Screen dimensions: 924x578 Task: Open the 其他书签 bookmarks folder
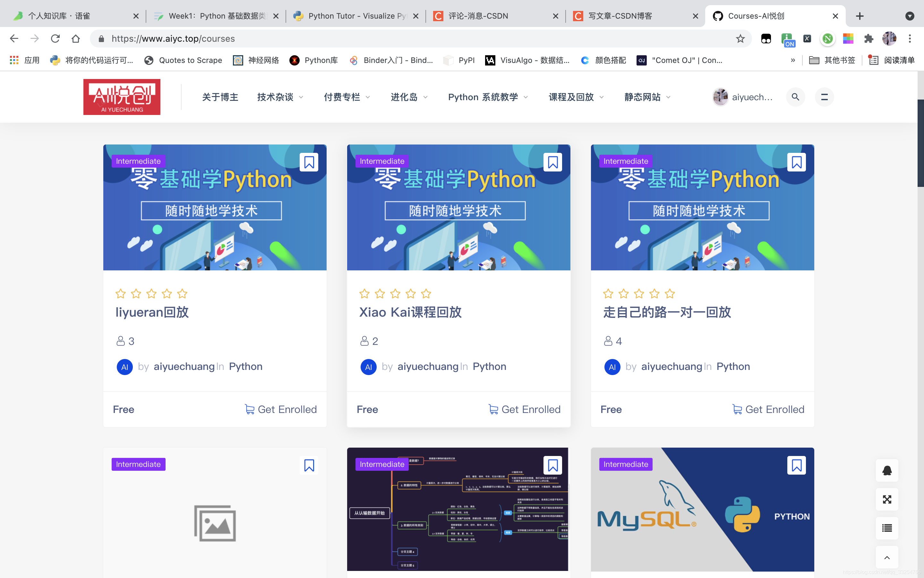[x=832, y=60]
